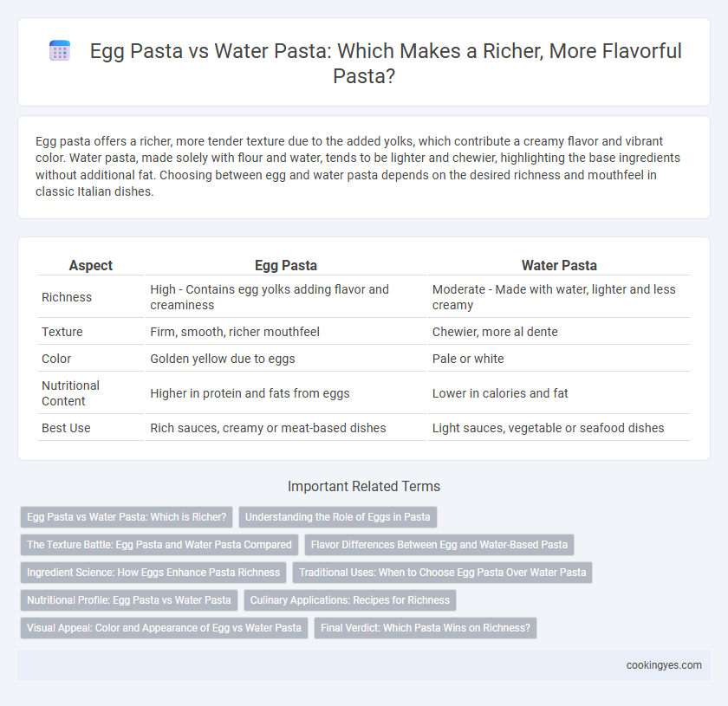This screenshot has height=706, width=728.
Task: Click the 'Important Related Terms' heading
Action: 364,486
